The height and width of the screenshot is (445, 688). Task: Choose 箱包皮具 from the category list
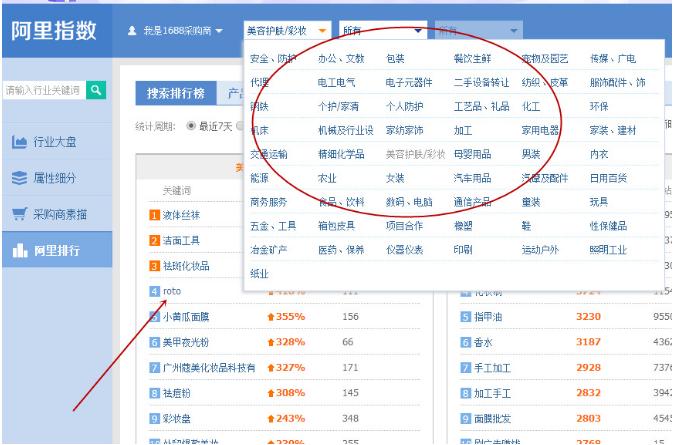pos(337,226)
